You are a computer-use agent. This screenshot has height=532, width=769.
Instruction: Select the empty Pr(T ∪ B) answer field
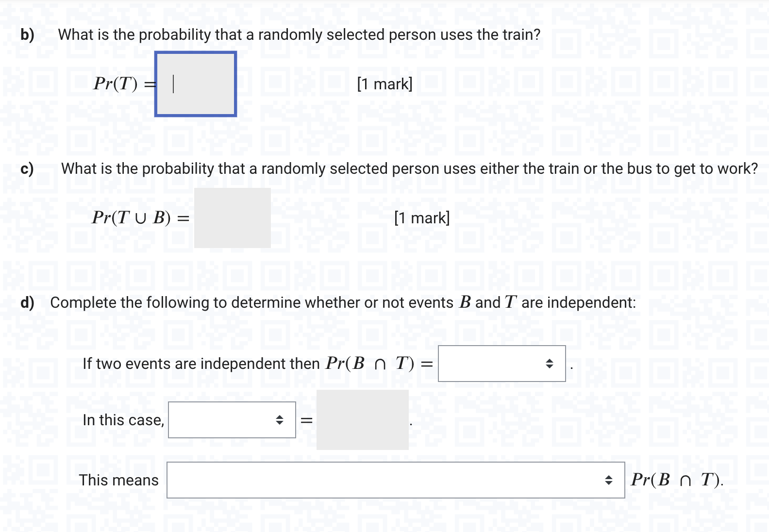click(x=232, y=217)
